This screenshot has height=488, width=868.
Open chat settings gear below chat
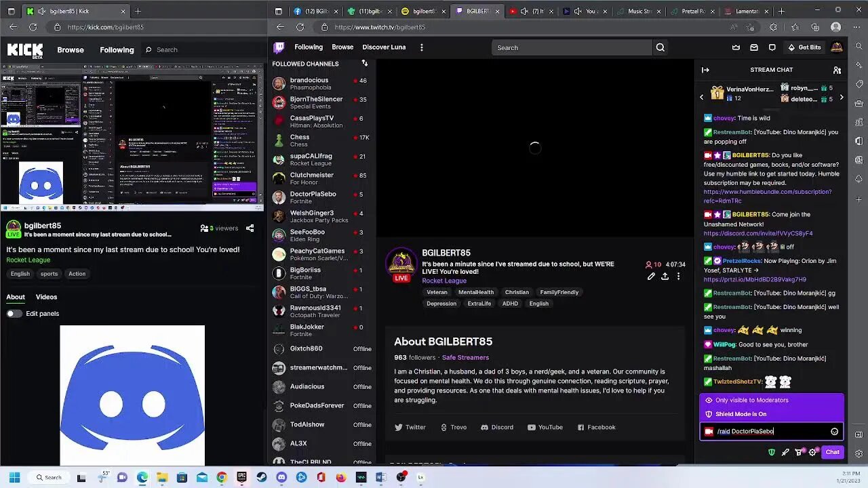pyautogui.click(x=812, y=452)
